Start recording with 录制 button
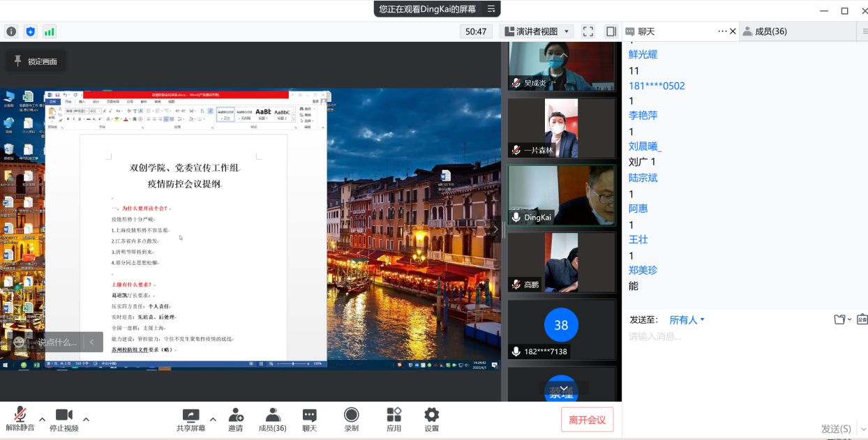Viewport: 868px width, 440px height. [351, 420]
